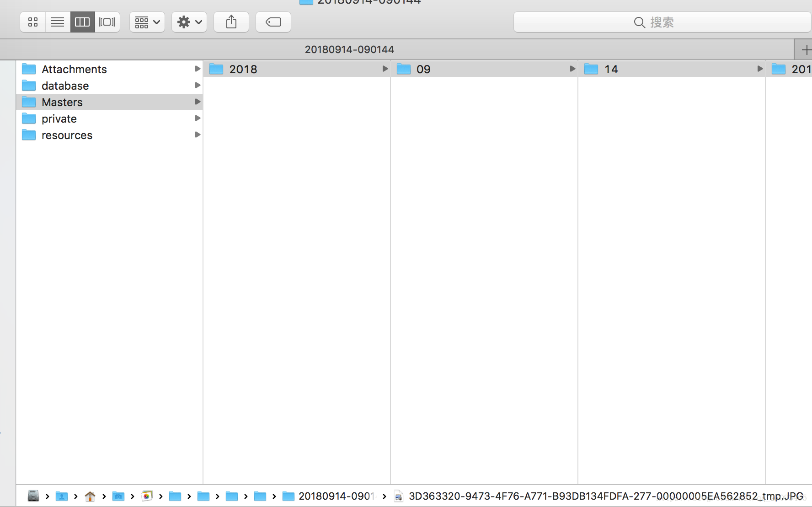
Task: Select the 20180914-090144 tab
Action: point(349,49)
